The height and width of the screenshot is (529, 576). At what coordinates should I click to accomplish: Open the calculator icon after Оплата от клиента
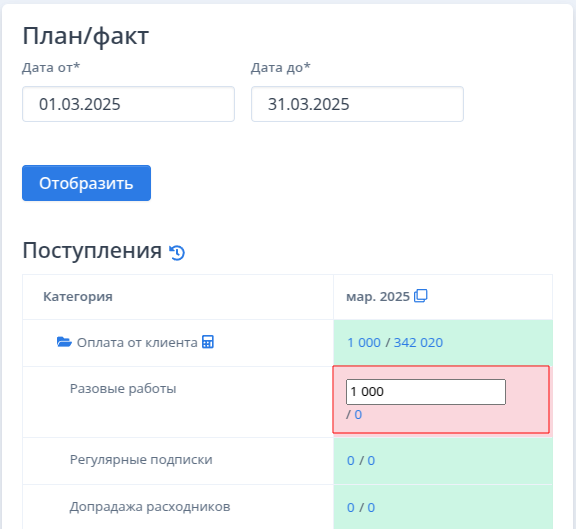[208, 342]
